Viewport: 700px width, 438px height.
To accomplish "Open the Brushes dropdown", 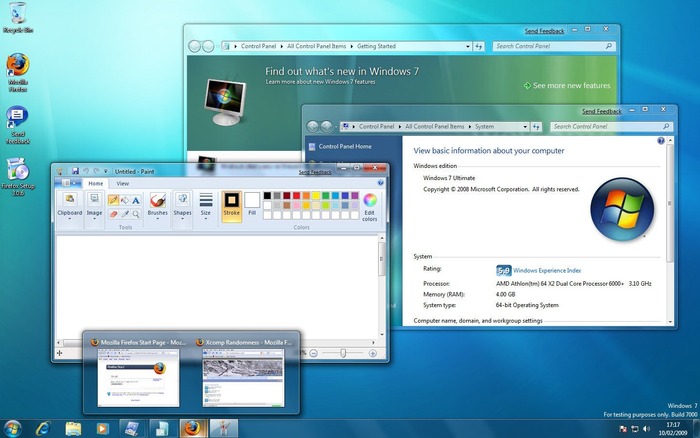I will [x=158, y=209].
